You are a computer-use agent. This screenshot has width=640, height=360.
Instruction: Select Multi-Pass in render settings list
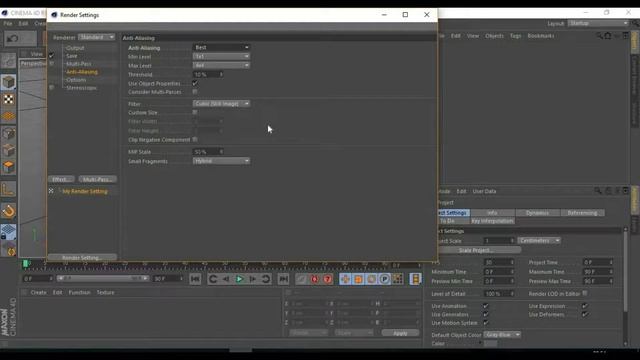(79, 64)
